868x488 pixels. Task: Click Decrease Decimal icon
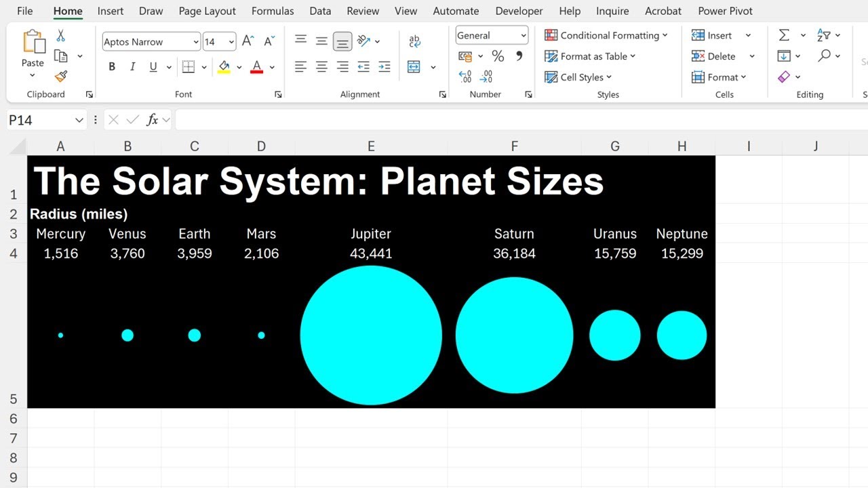point(486,77)
